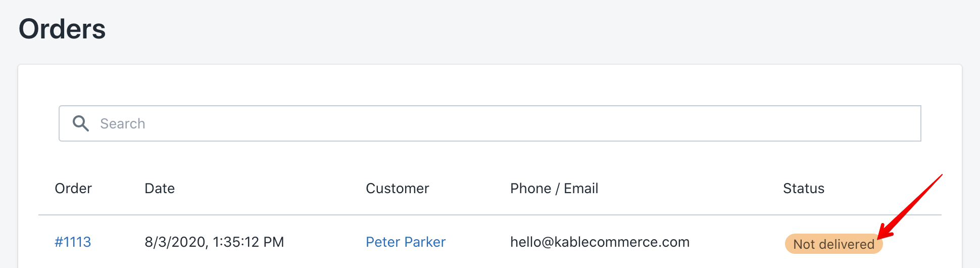Screen dimensions: 980x268
Task: Sort by the Status column header
Action: pyautogui.click(x=804, y=189)
